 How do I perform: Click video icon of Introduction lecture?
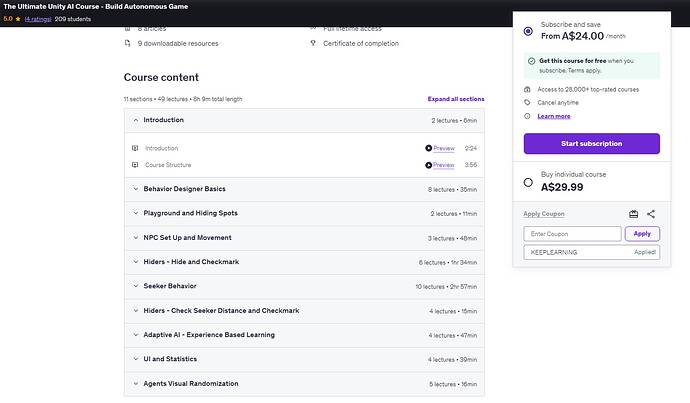coord(135,148)
